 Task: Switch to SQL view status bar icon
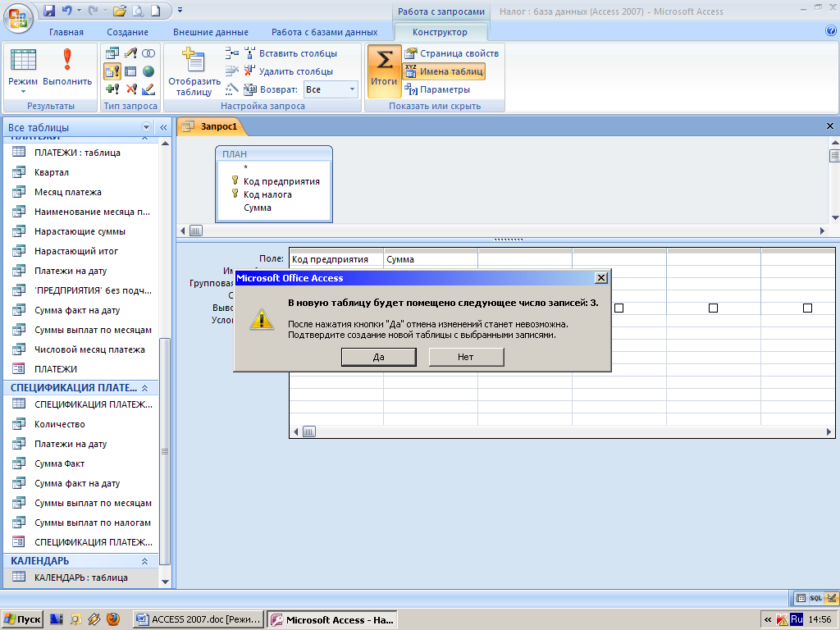pyautogui.click(x=816, y=598)
